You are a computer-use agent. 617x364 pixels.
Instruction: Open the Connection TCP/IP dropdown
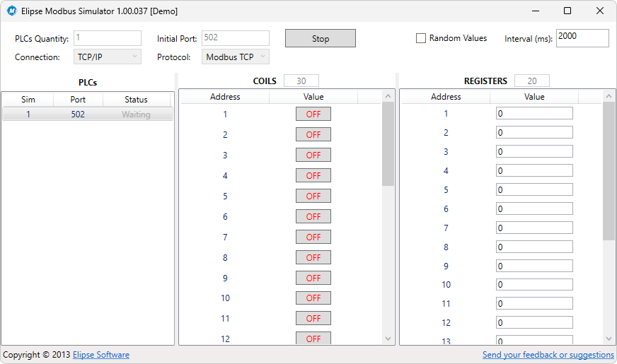click(107, 57)
